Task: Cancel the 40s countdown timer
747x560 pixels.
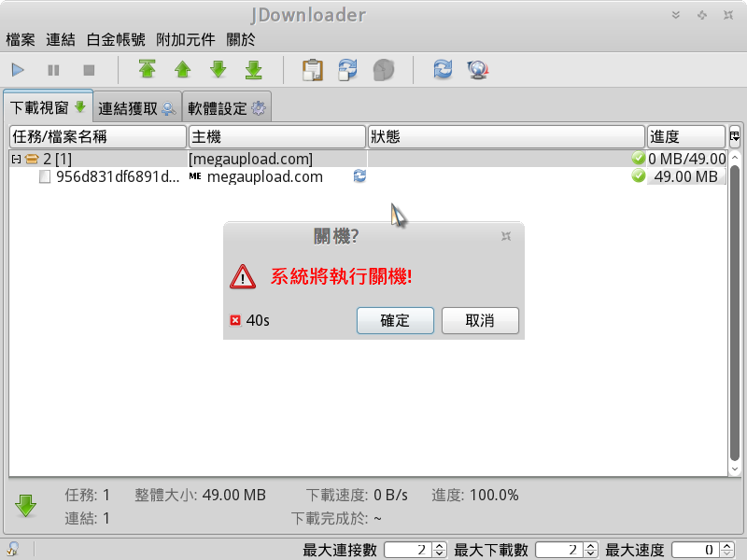Action: coord(235,320)
